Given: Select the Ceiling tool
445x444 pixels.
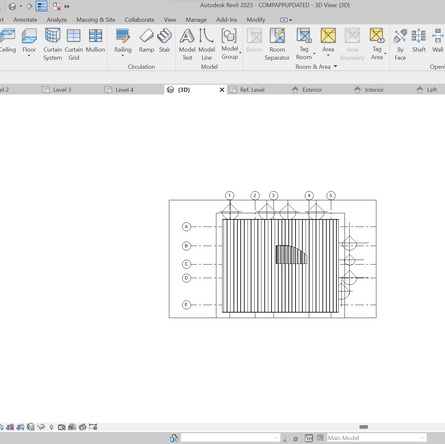Looking at the screenshot, I should [7, 40].
